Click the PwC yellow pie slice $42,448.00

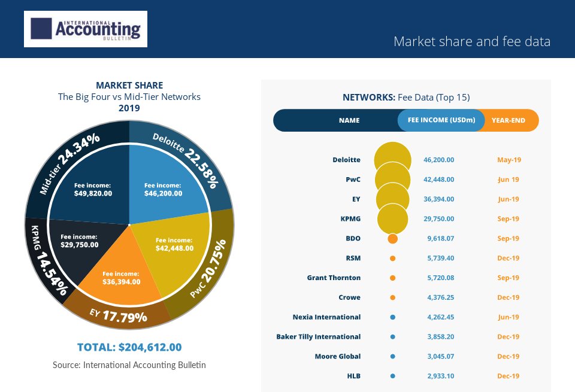pos(174,244)
